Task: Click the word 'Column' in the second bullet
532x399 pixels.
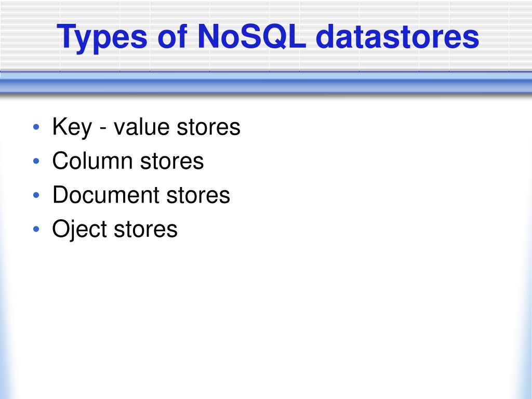Action: click(92, 161)
